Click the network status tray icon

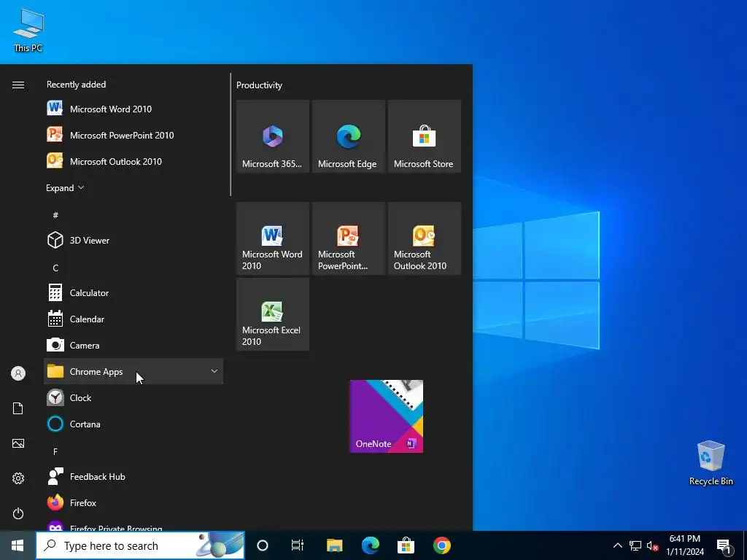[635, 545]
